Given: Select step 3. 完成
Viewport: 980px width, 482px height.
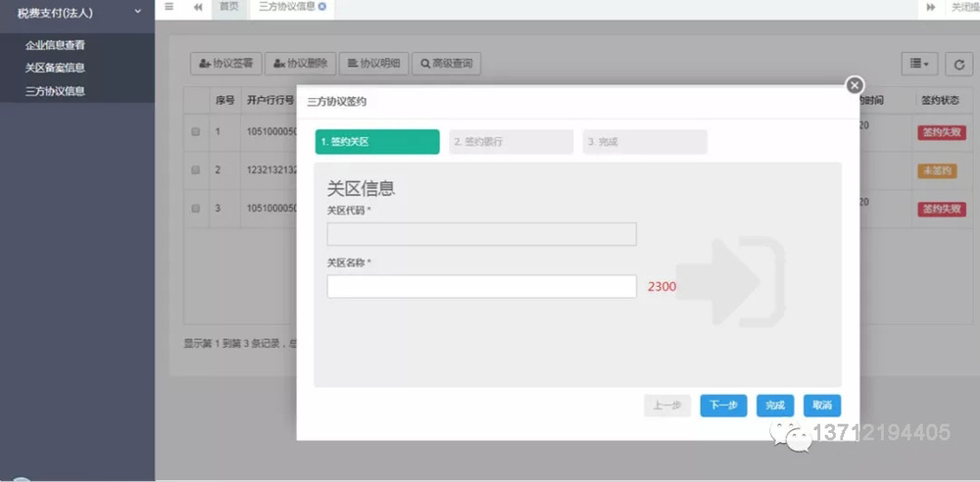Looking at the screenshot, I should (x=645, y=142).
